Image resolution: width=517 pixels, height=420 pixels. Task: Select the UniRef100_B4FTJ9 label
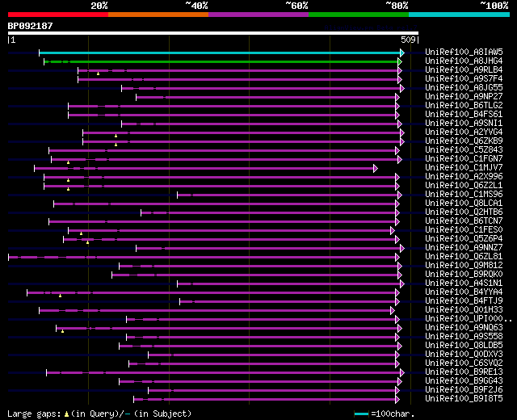pos(464,301)
